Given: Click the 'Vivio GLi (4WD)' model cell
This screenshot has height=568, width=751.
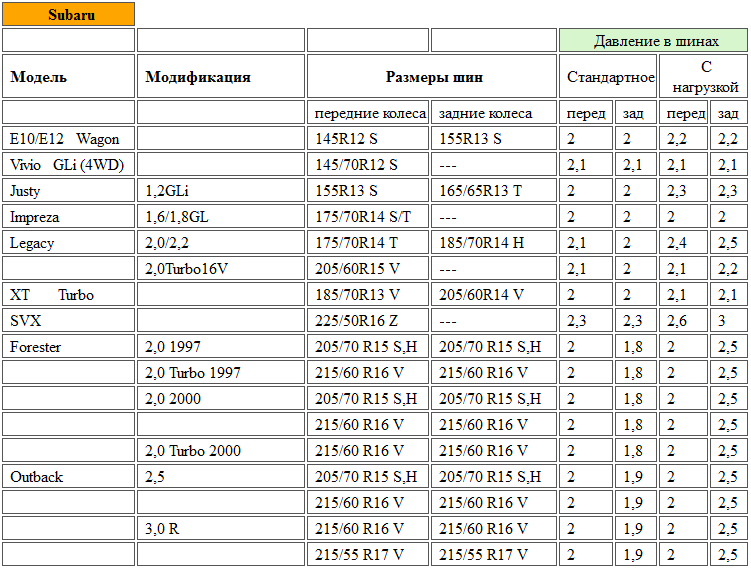Looking at the screenshot, I should 68,165.
